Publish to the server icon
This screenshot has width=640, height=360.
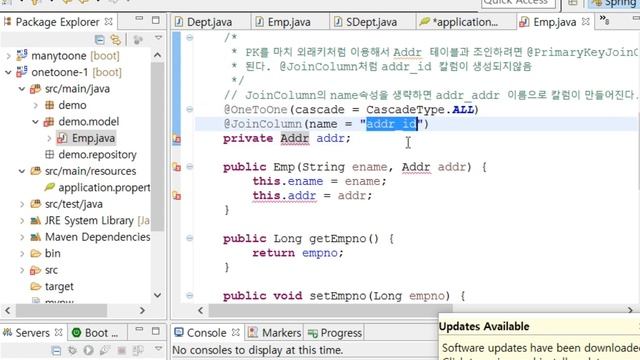point(138,351)
